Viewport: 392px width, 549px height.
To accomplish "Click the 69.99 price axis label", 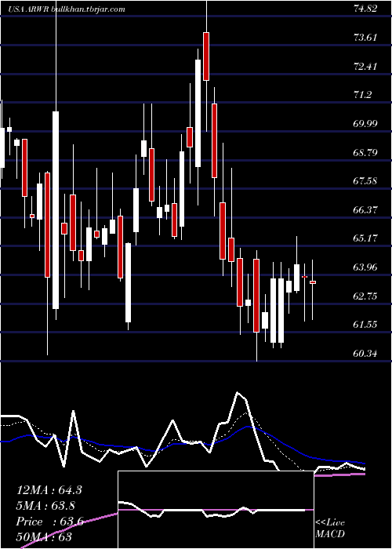I will [365, 124].
